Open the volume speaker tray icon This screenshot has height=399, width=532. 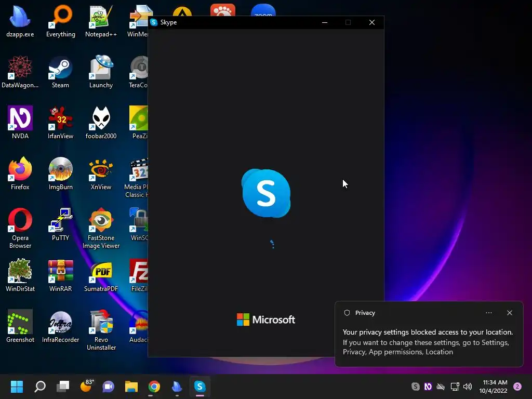(468, 387)
